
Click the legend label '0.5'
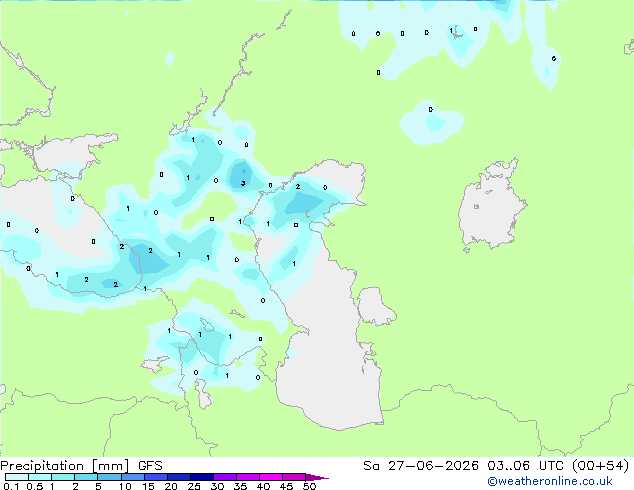[x=34, y=486]
